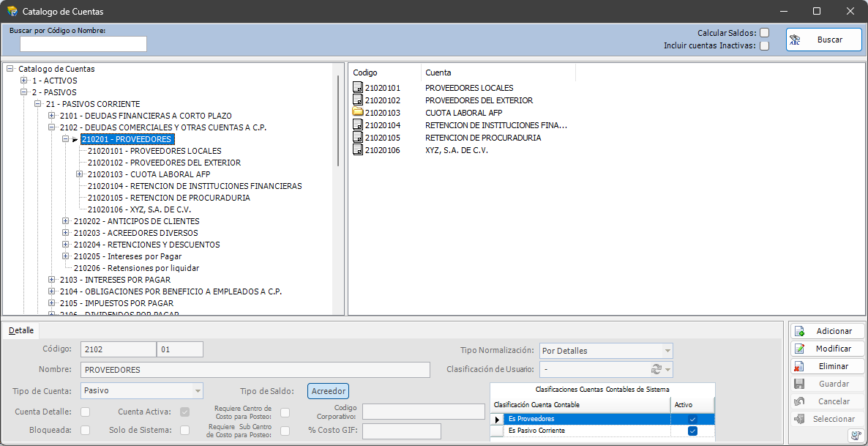Open the Tipo de Cuenta dropdown
This screenshot has height=446, width=868.
pyautogui.click(x=198, y=390)
